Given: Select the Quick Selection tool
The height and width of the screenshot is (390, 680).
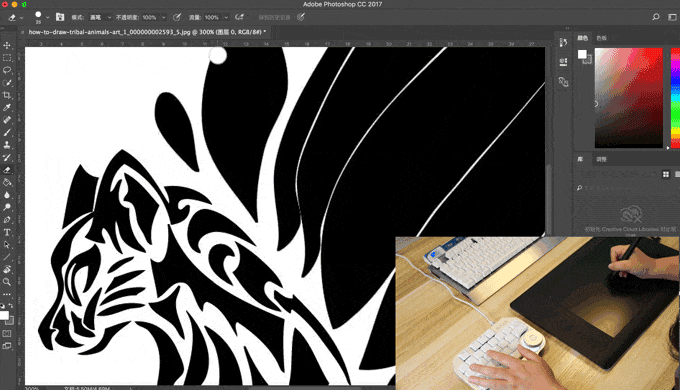Looking at the screenshot, I should 7,83.
